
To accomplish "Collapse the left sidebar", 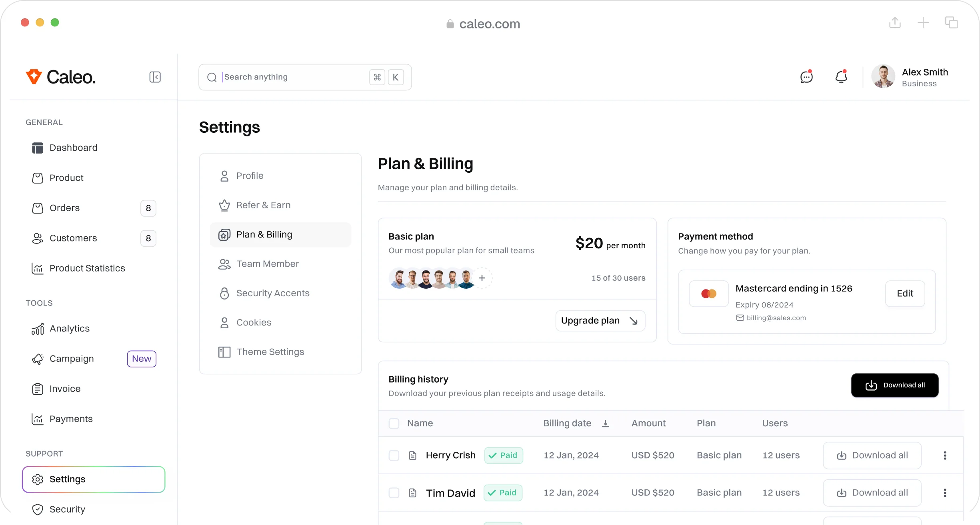I will 155,77.
